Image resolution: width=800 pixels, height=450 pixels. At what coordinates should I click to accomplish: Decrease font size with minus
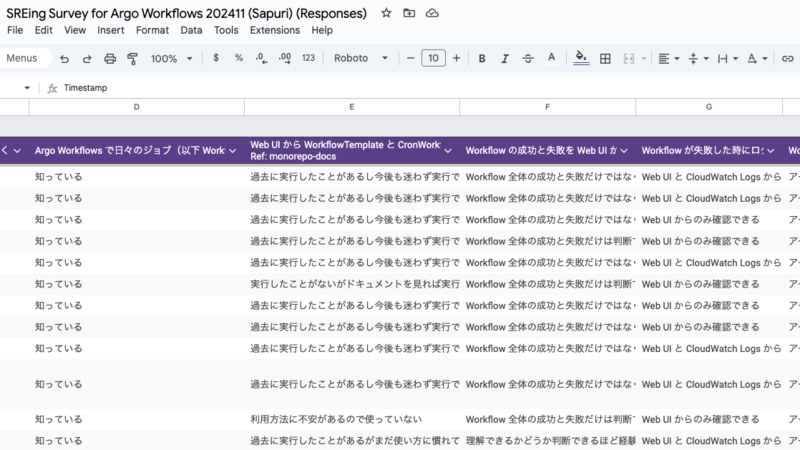(410, 58)
